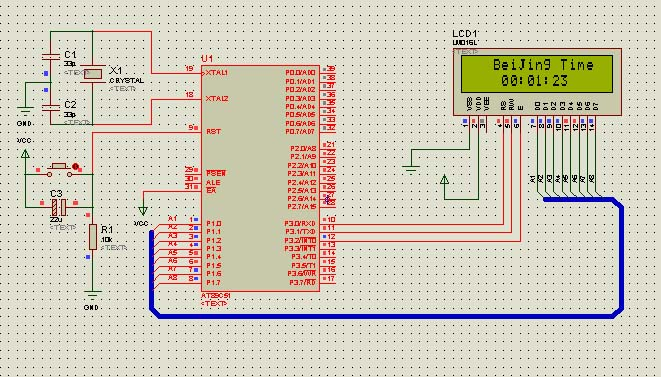Click the power arrow terminal under the LCD
661x377 pixels.
(444, 180)
